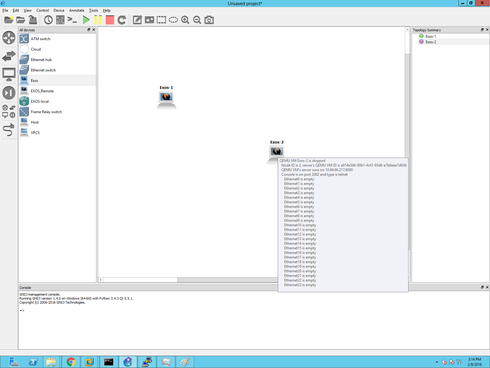Screen dimensions: 490x368
Task: Click the taskbar clock
Action: pos(474,362)
